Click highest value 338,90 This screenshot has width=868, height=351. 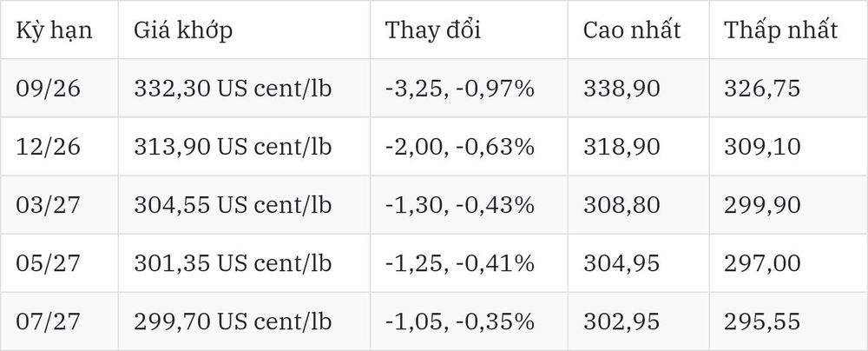[x=621, y=89]
